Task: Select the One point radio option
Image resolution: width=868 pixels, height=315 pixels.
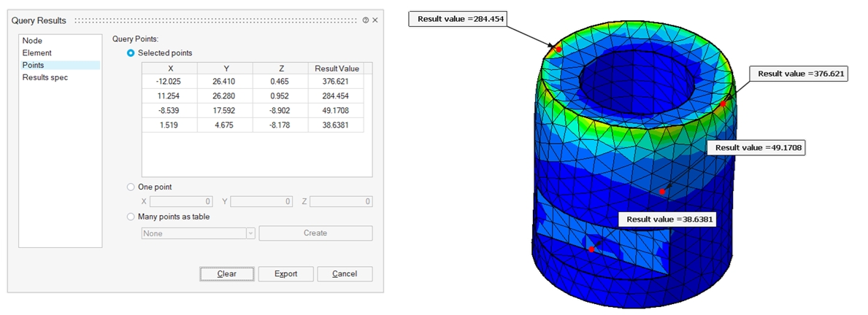Action: pyautogui.click(x=131, y=187)
